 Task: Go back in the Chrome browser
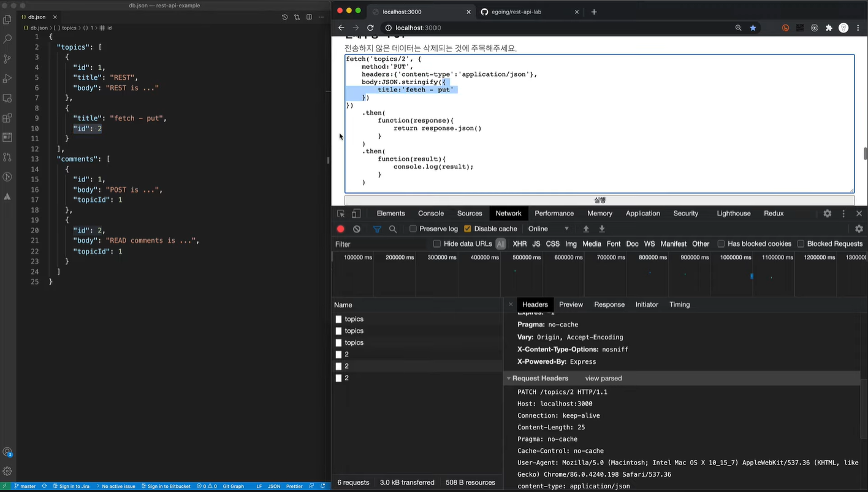(x=341, y=28)
